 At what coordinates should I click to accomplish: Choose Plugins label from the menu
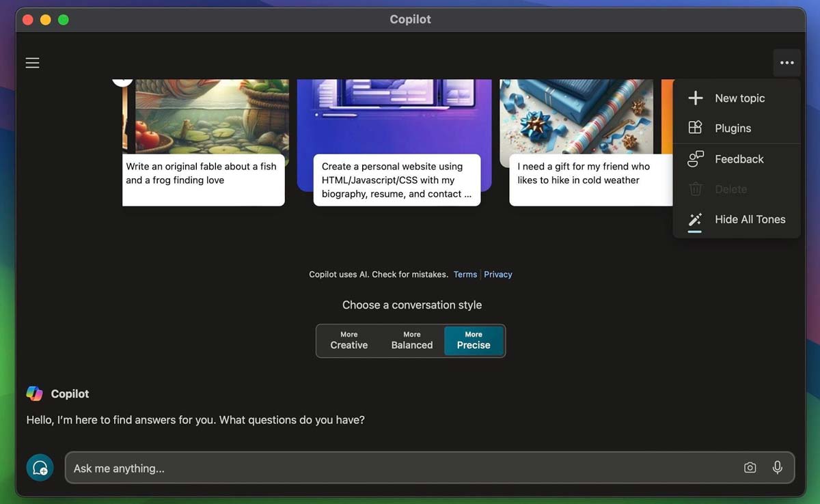point(733,128)
